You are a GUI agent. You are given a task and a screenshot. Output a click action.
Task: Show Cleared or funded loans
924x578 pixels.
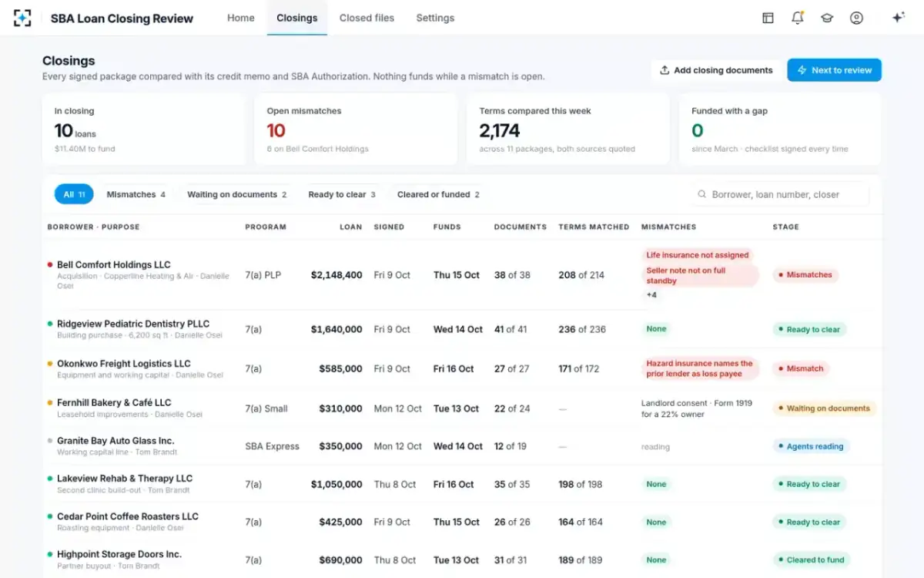click(x=438, y=194)
